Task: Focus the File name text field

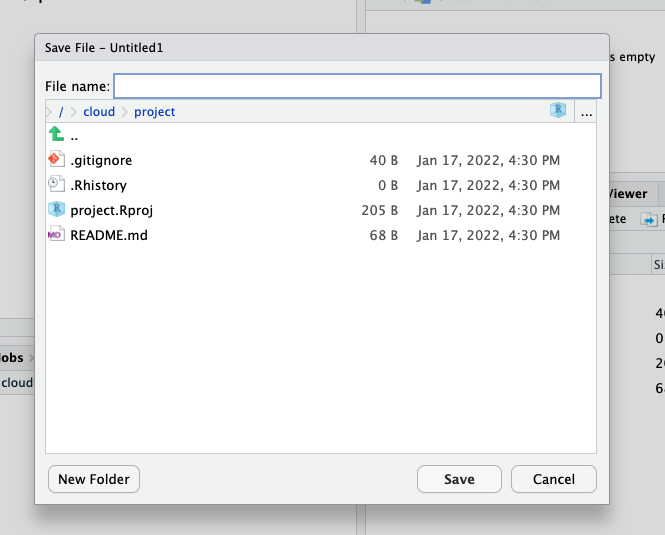Action: coord(357,86)
